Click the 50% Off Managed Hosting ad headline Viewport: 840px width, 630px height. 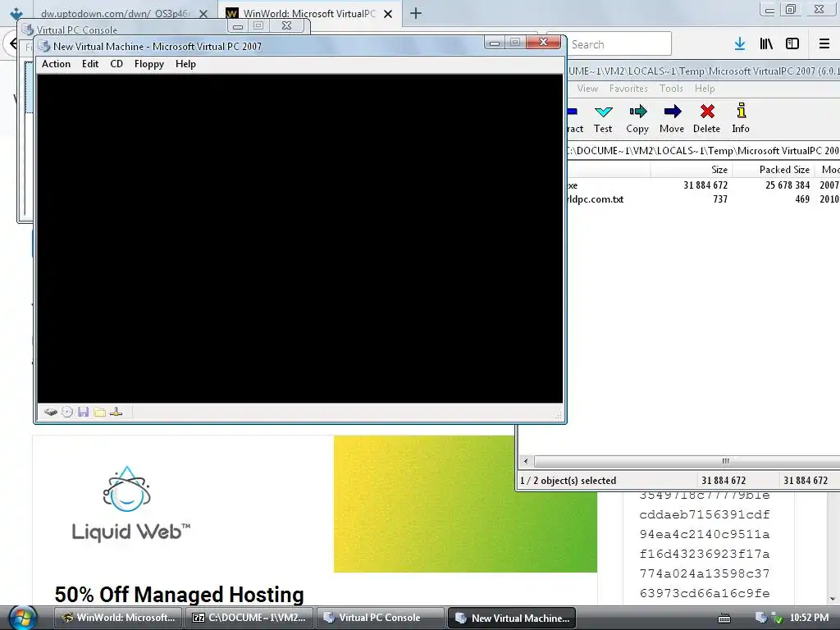click(x=179, y=595)
